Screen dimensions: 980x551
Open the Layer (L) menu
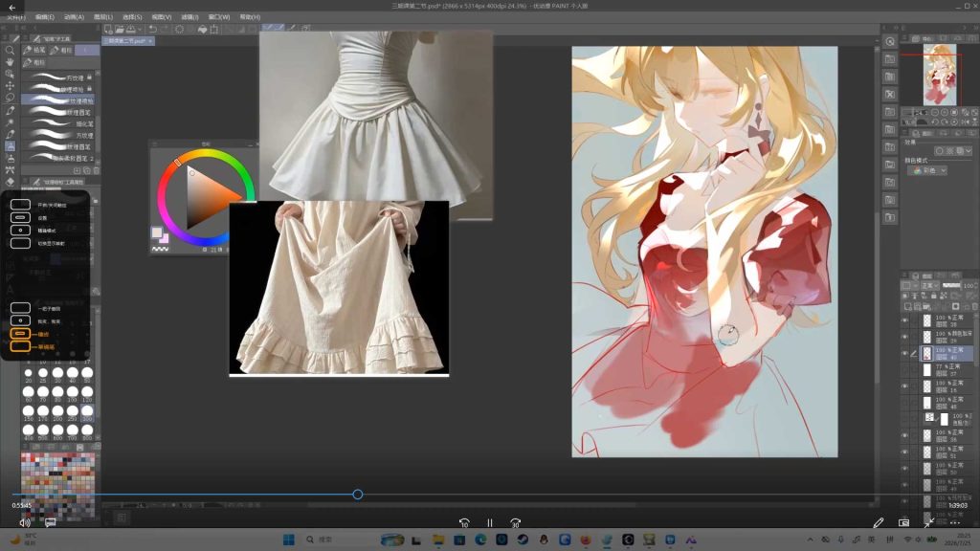point(103,17)
